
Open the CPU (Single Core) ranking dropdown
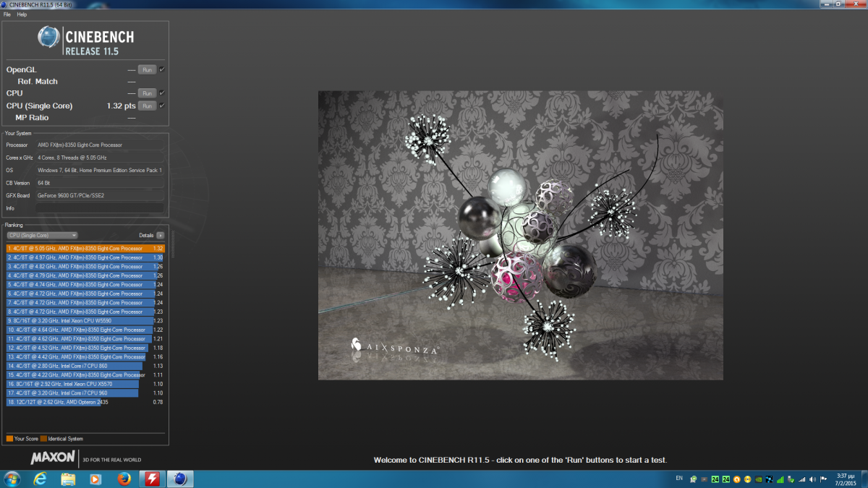(42, 235)
